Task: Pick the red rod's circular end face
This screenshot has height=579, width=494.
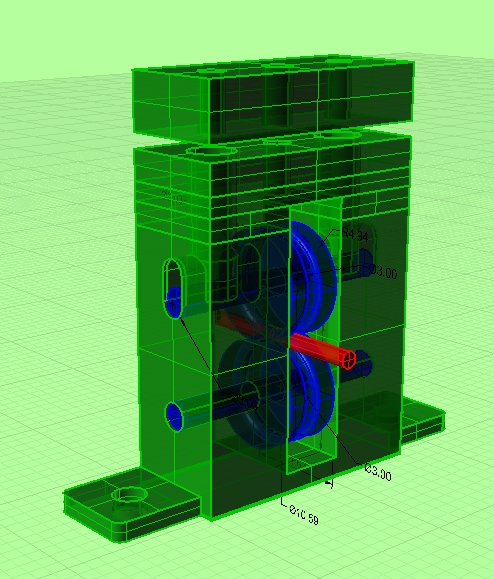Action: (x=349, y=359)
